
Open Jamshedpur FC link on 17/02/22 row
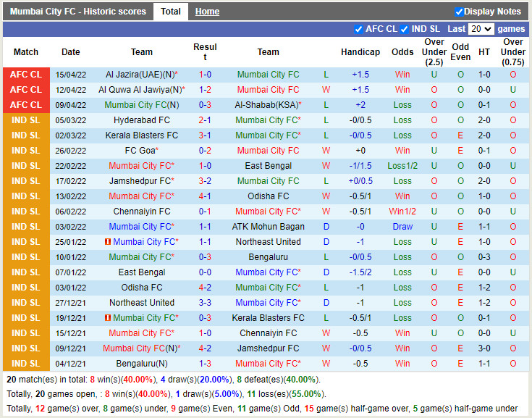tap(142, 181)
